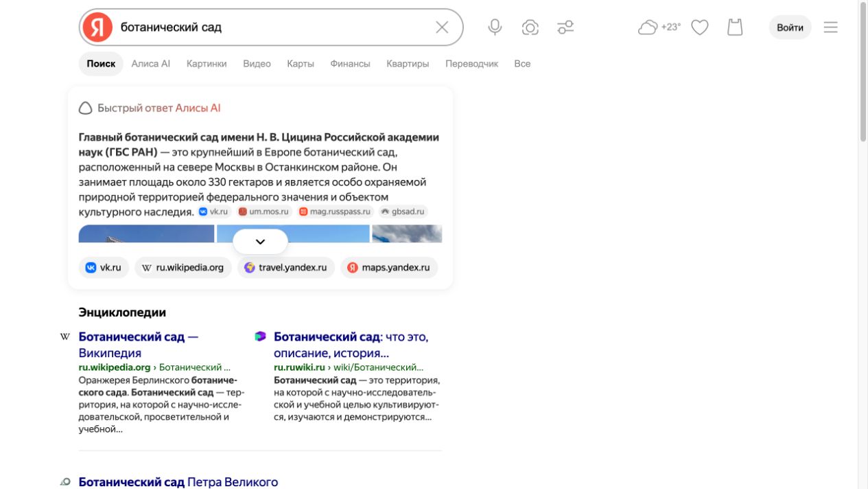
Task: Switch to the Карты tab
Action: click(301, 64)
